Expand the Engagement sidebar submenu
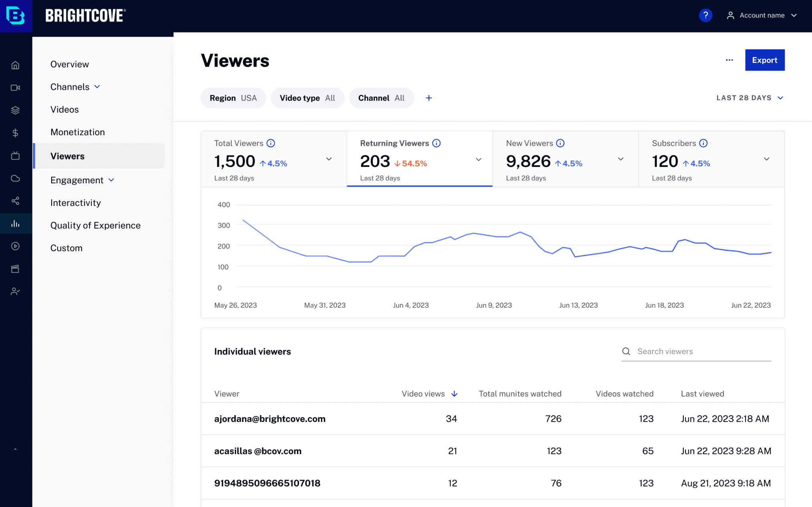Screen dimensions: 812x507 click(x=111, y=180)
